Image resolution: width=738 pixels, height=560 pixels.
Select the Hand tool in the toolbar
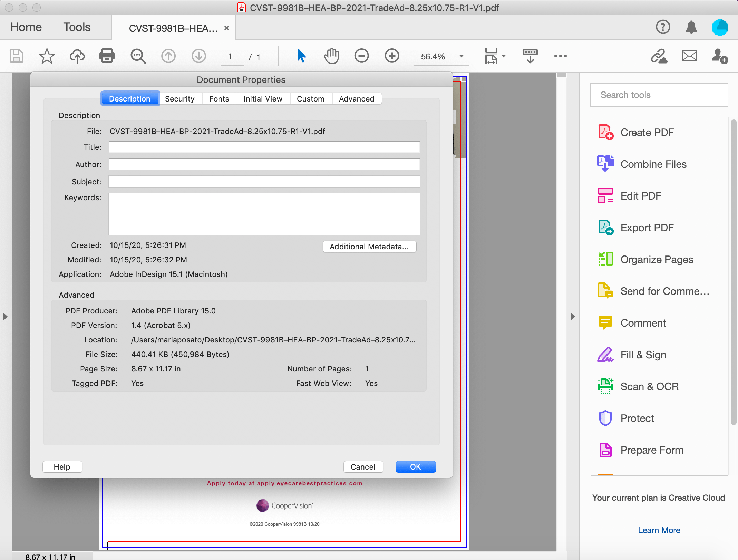[331, 55]
